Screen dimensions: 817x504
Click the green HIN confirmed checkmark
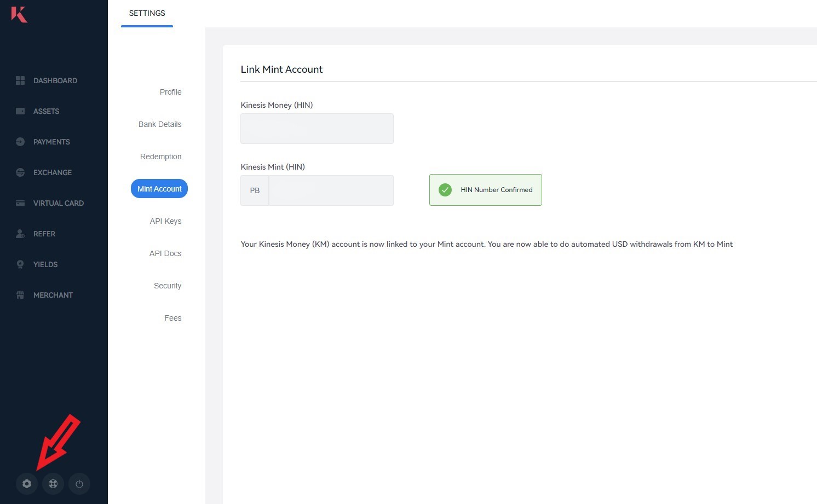click(x=445, y=190)
